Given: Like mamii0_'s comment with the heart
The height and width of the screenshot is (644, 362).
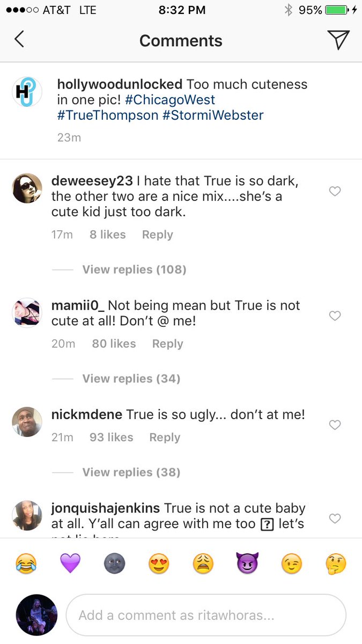Looking at the screenshot, I should click(x=335, y=316).
